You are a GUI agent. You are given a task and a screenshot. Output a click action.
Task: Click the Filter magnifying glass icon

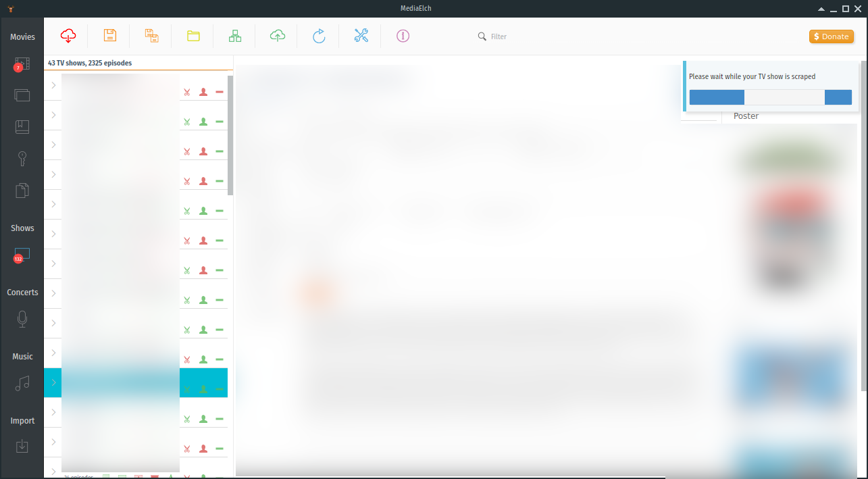click(x=482, y=36)
